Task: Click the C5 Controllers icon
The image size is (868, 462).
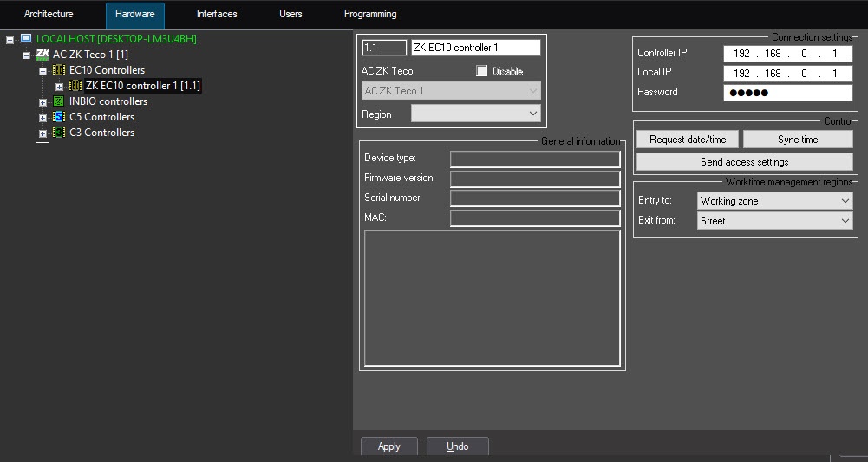Action: (x=59, y=117)
